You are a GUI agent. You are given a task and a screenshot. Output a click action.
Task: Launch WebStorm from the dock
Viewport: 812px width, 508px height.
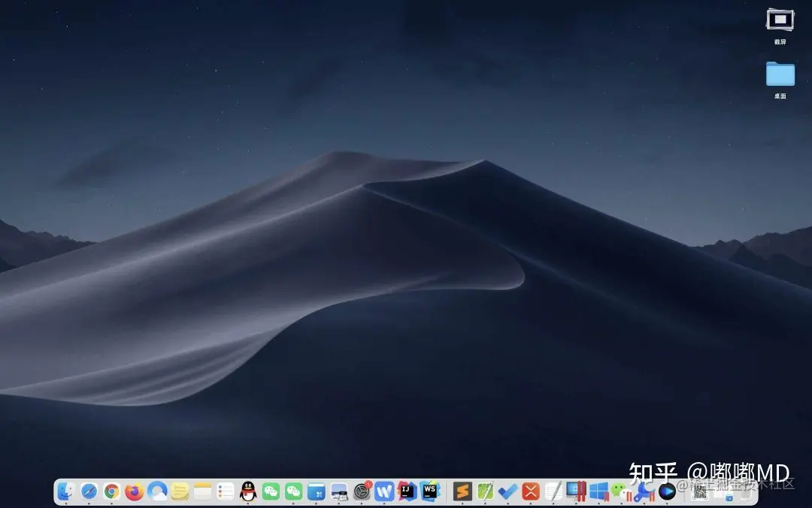point(430,491)
